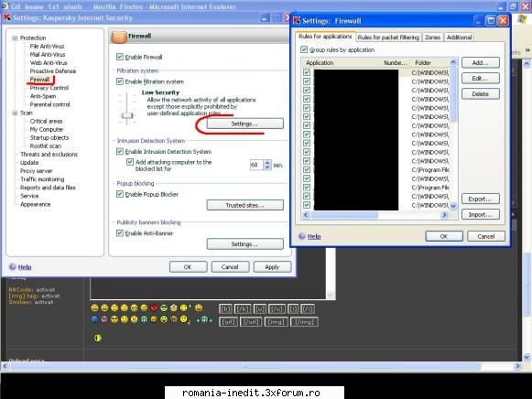Click the Folder column header
Viewport: 532px width, 399px height.
click(x=430, y=63)
